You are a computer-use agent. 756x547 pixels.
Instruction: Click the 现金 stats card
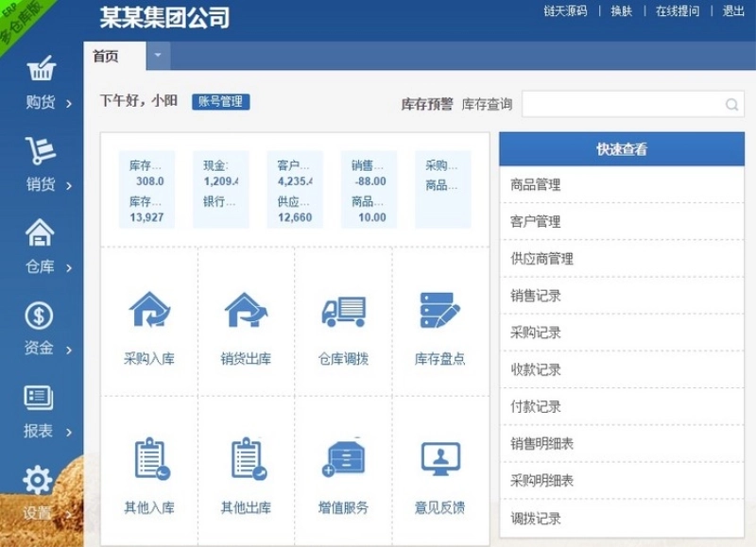coord(221,189)
